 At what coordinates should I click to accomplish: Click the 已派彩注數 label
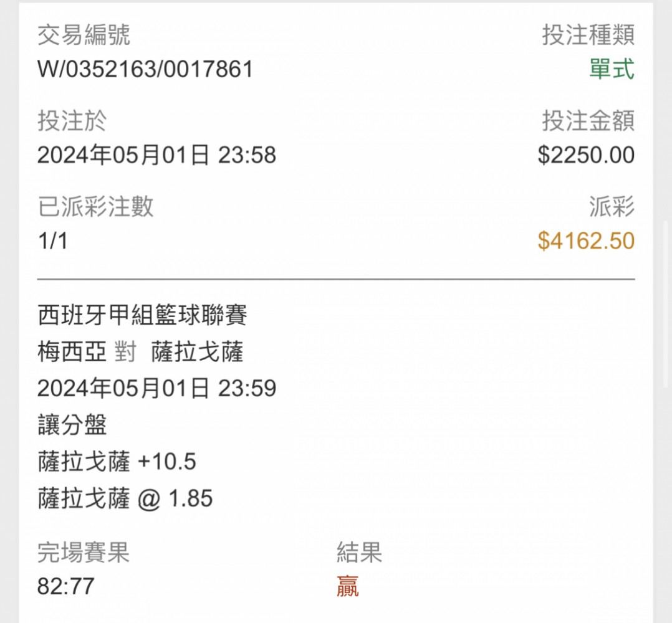[x=95, y=206]
